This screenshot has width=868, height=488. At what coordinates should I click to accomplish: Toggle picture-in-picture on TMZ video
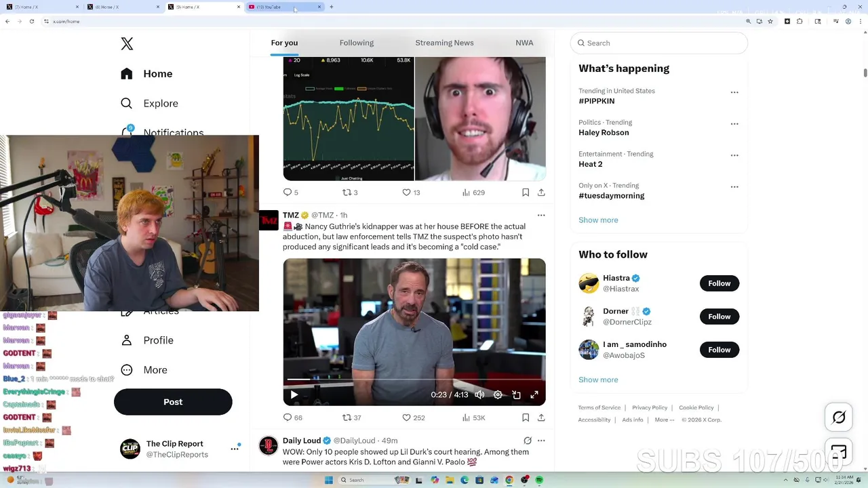click(x=516, y=394)
